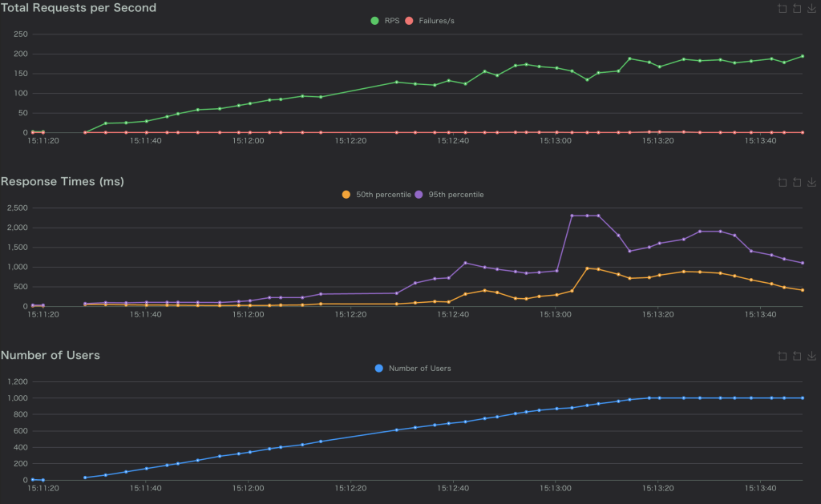Hide the Failures/s series via legend
This screenshot has height=504, width=821.
[437, 21]
